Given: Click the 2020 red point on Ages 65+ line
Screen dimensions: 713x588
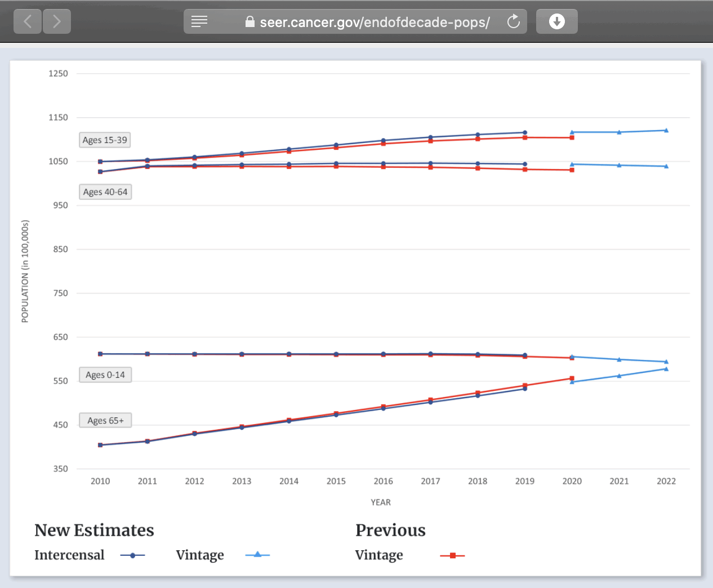Looking at the screenshot, I should (x=572, y=378).
